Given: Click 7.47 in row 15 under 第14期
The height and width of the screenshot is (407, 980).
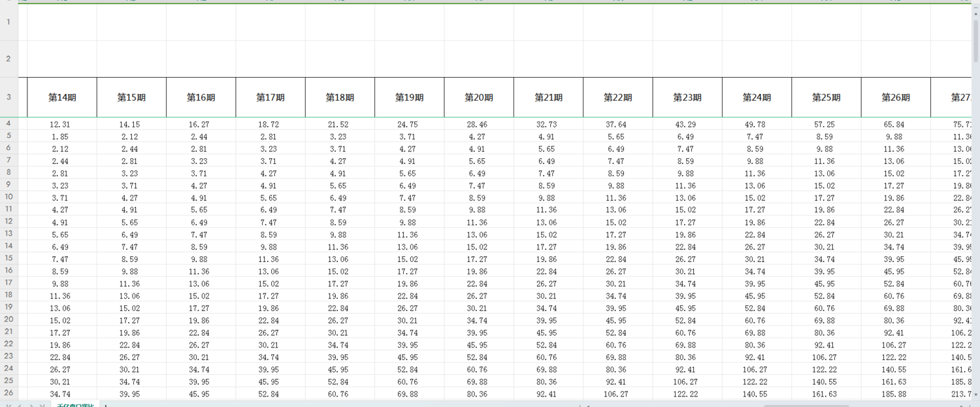Looking at the screenshot, I should click(x=62, y=259).
